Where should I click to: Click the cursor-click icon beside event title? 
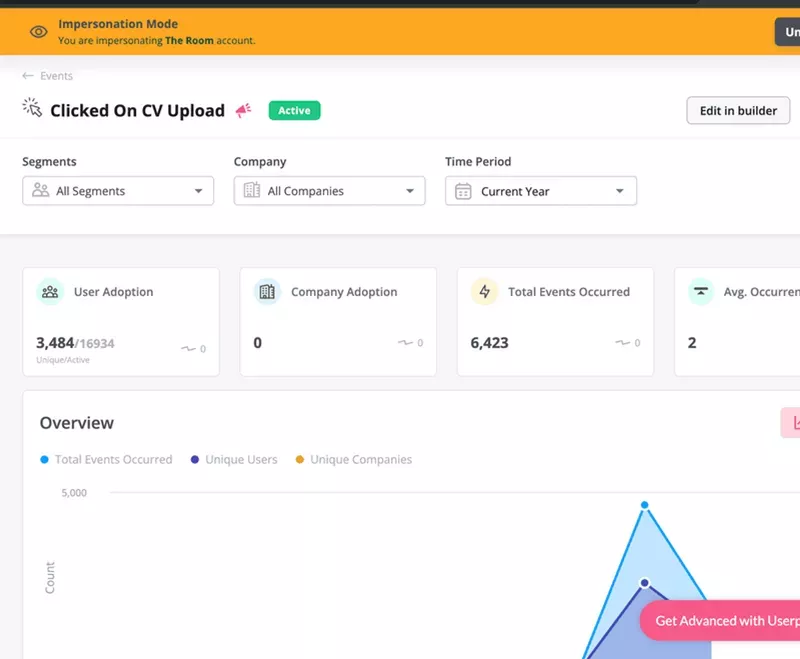(x=32, y=108)
